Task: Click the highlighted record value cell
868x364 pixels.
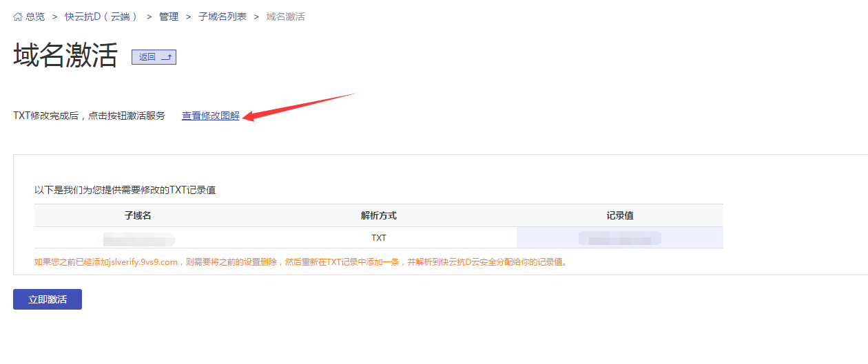Action: pos(620,238)
